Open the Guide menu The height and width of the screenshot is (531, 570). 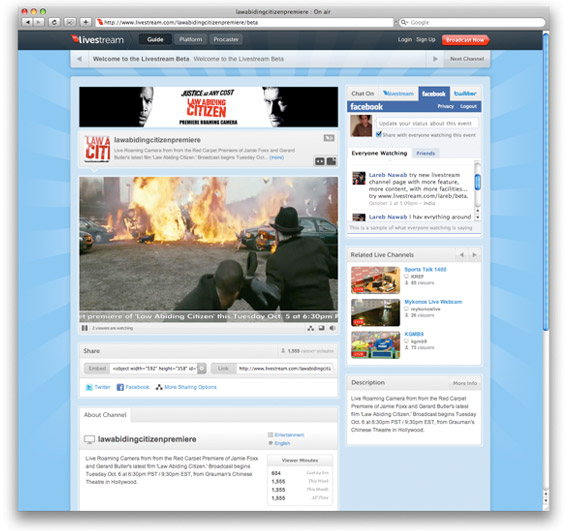click(x=155, y=39)
